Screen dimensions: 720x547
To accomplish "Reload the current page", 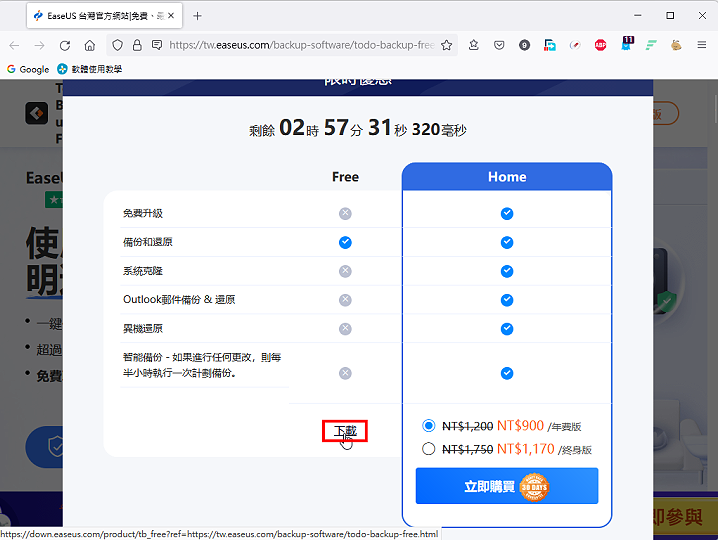I will 65,45.
